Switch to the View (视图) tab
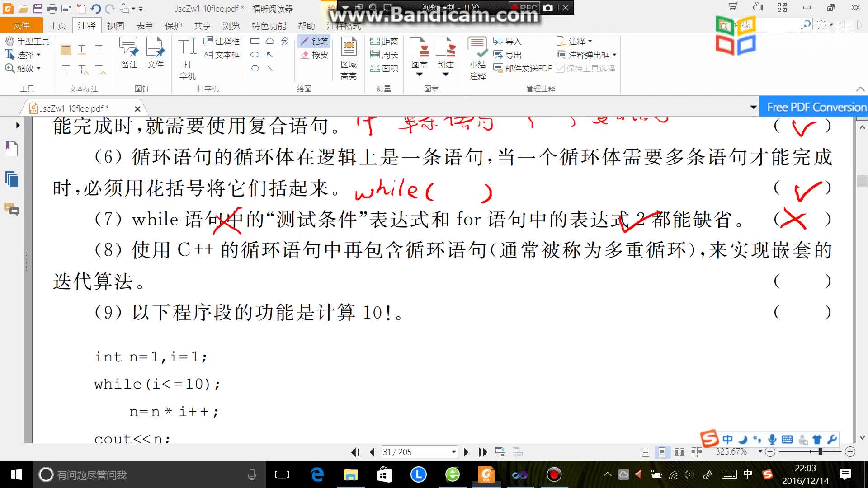 click(116, 26)
